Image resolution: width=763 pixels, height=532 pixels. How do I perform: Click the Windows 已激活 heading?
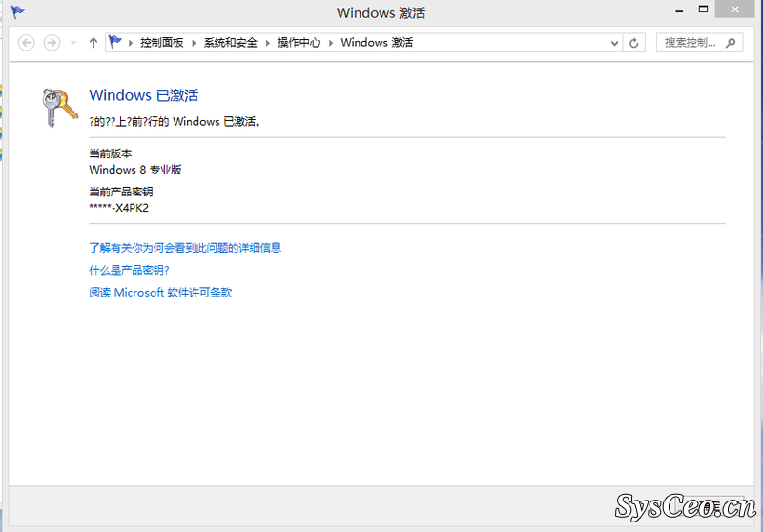(144, 95)
